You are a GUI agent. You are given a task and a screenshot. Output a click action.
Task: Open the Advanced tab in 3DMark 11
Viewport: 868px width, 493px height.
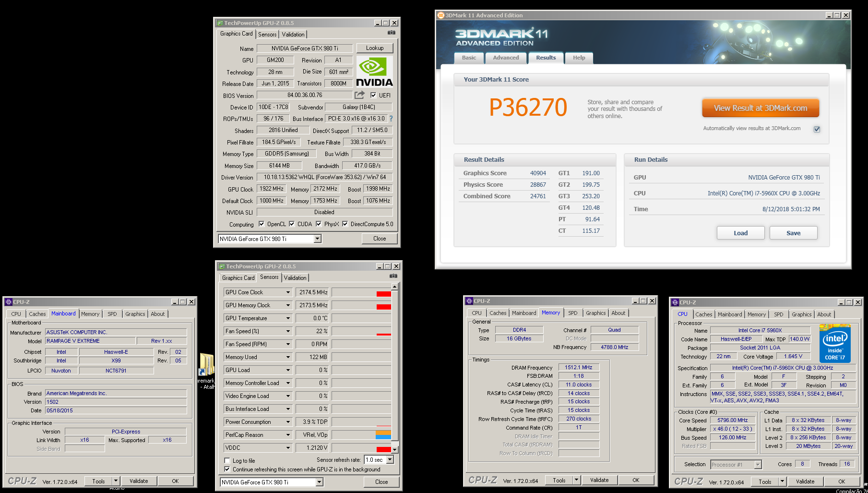pyautogui.click(x=506, y=58)
